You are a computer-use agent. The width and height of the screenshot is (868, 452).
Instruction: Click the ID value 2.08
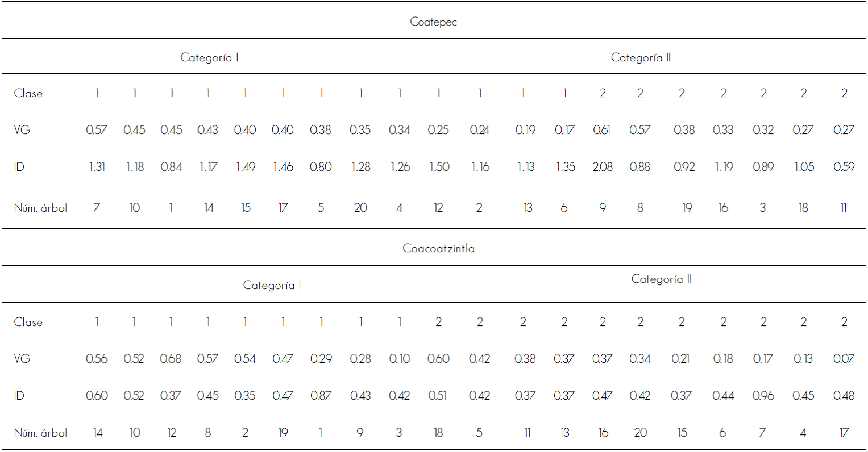click(x=603, y=167)
